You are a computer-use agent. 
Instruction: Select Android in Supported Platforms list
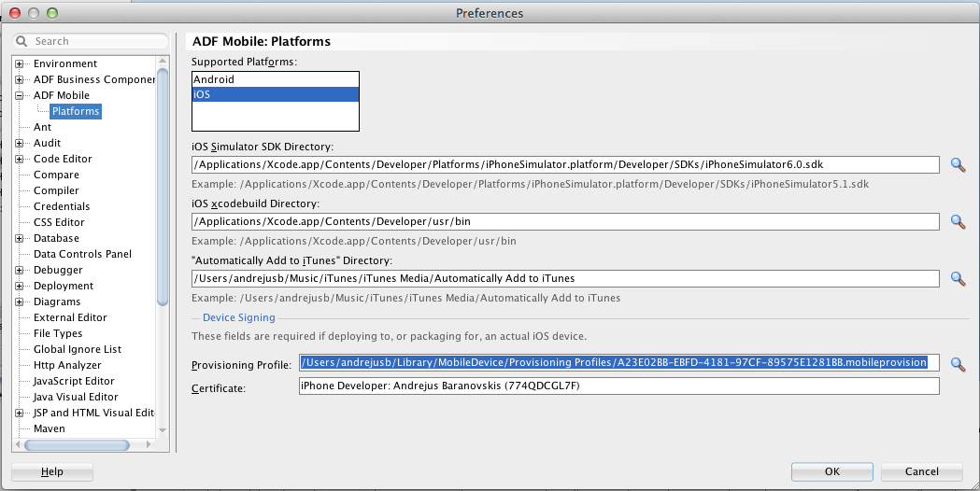click(x=275, y=79)
